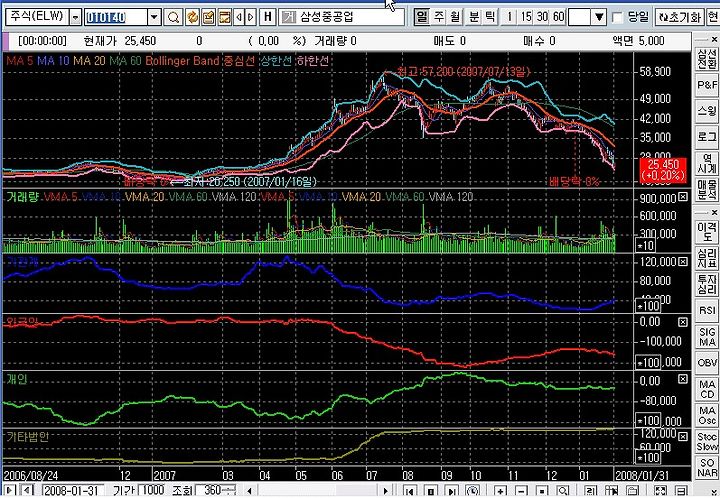Toggle the 로그 log scale button
The image size is (720, 498).
pyautogui.click(x=707, y=136)
